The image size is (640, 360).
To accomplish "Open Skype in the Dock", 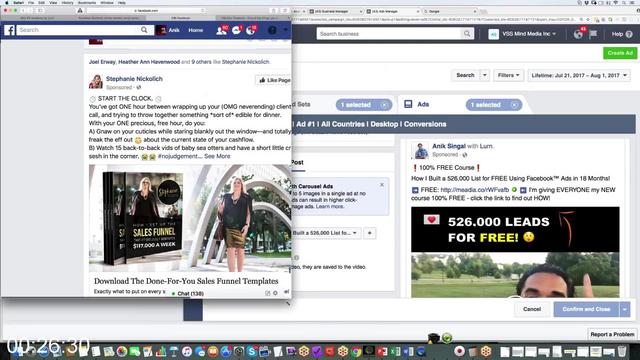I will click(252, 351).
